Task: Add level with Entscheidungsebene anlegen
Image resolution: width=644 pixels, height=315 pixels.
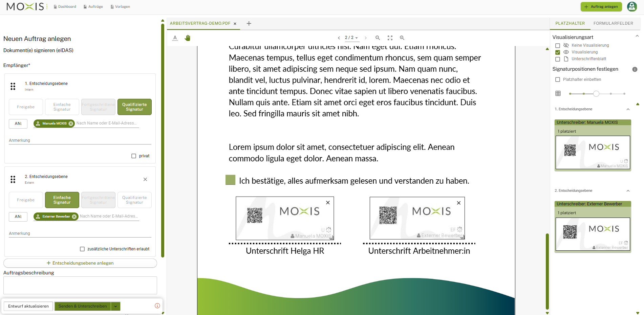Action: pyautogui.click(x=80, y=263)
